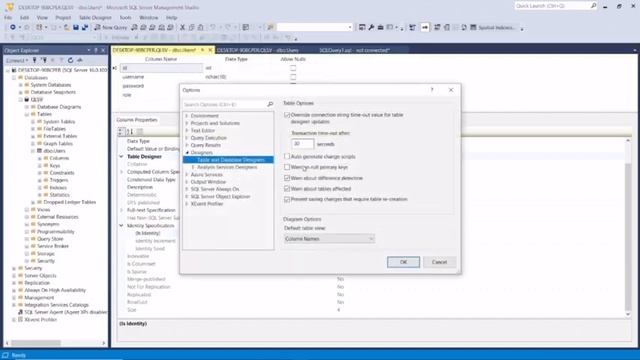This screenshot has width=640, height=360.
Task: Click help question mark in Options dialog
Action: (x=432, y=90)
